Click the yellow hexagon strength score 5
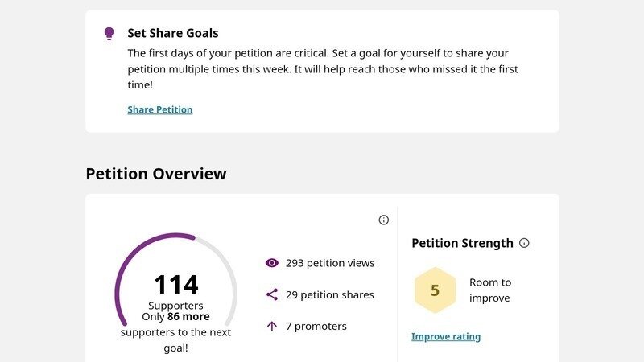This screenshot has height=362, width=644. [435, 290]
